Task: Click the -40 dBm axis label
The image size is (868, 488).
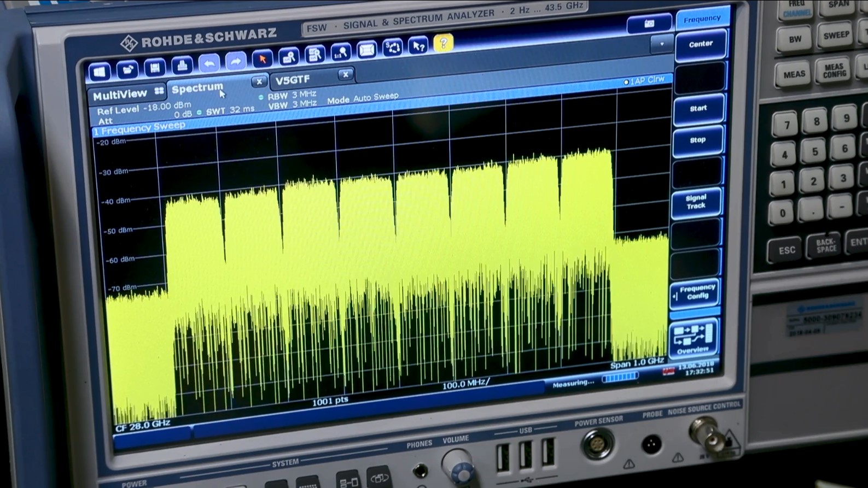Action: (115, 201)
